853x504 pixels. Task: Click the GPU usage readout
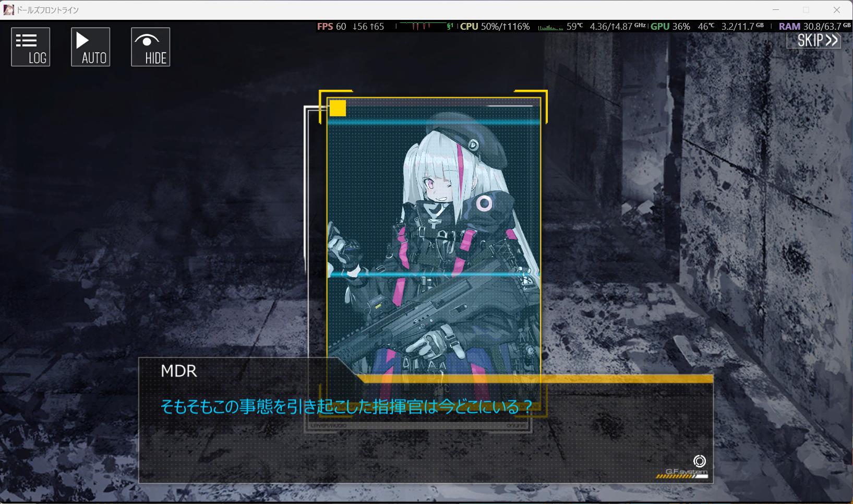670,27
